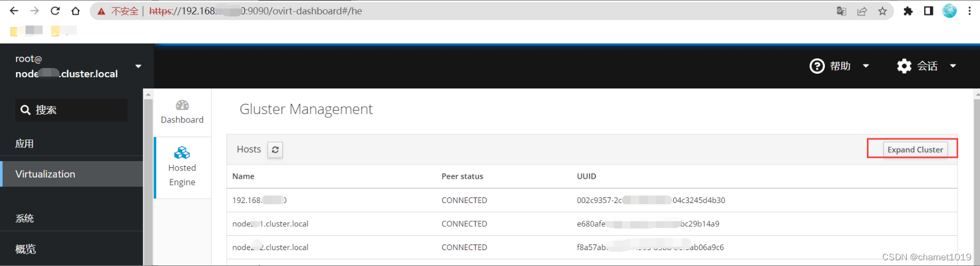Open the browser profile avatar
The width and height of the screenshot is (980, 266).
coord(949,11)
